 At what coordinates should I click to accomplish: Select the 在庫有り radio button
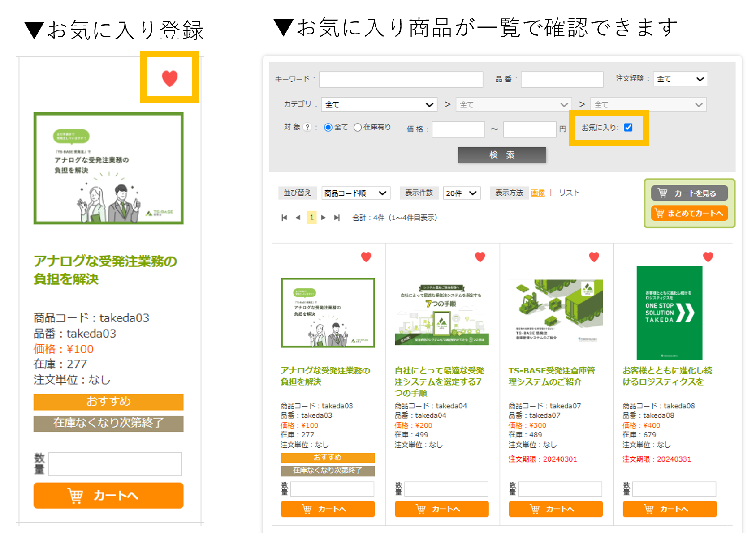point(358,127)
